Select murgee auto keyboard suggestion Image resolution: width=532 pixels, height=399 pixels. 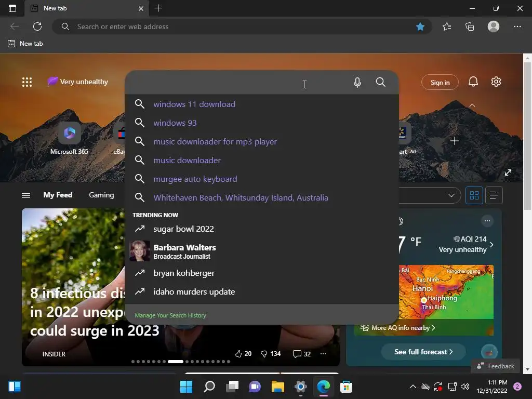click(x=262, y=179)
